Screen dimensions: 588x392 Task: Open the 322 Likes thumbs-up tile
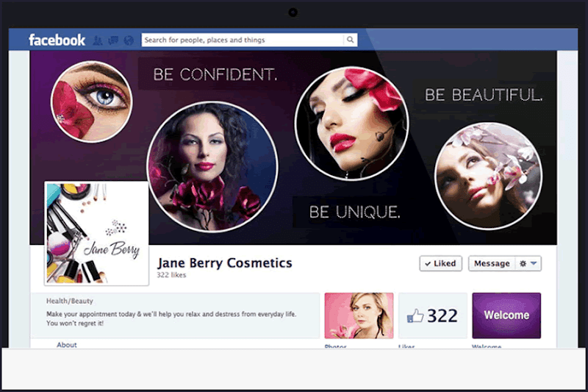tap(433, 316)
